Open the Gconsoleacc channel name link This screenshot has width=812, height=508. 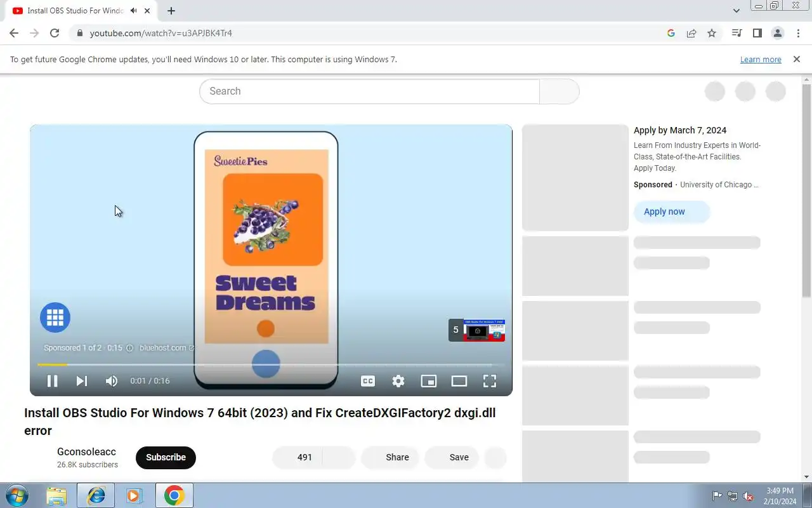[x=86, y=452]
